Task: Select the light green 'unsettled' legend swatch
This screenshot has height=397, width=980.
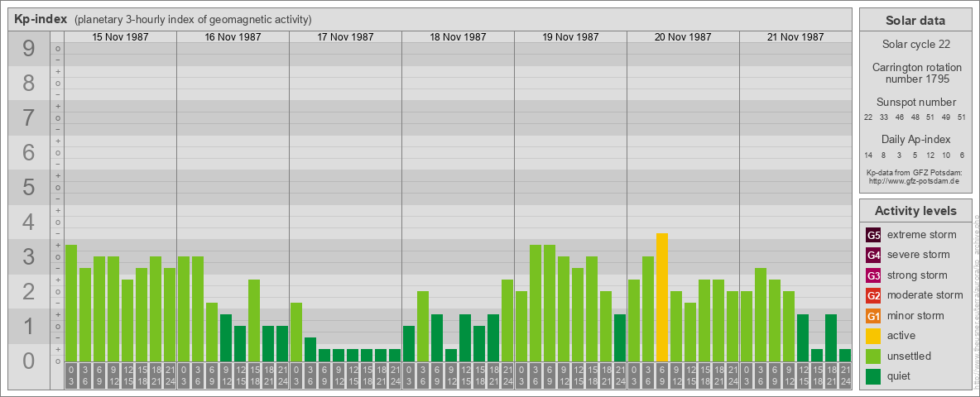Action: tap(873, 356)
